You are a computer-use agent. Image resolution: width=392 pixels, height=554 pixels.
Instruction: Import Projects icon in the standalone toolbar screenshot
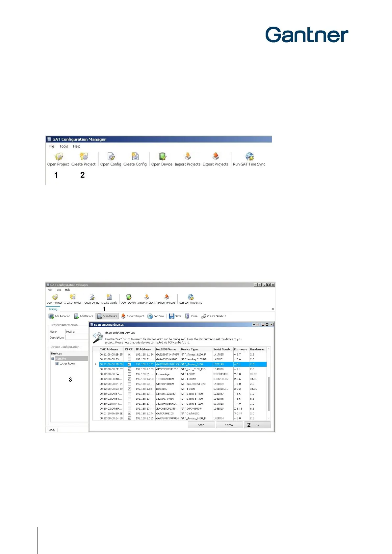(188, 156)
